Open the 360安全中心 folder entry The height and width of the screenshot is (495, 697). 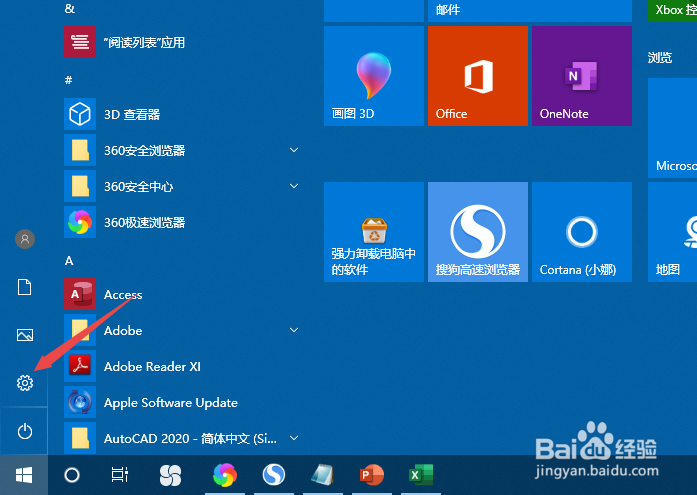click(182, 186)
